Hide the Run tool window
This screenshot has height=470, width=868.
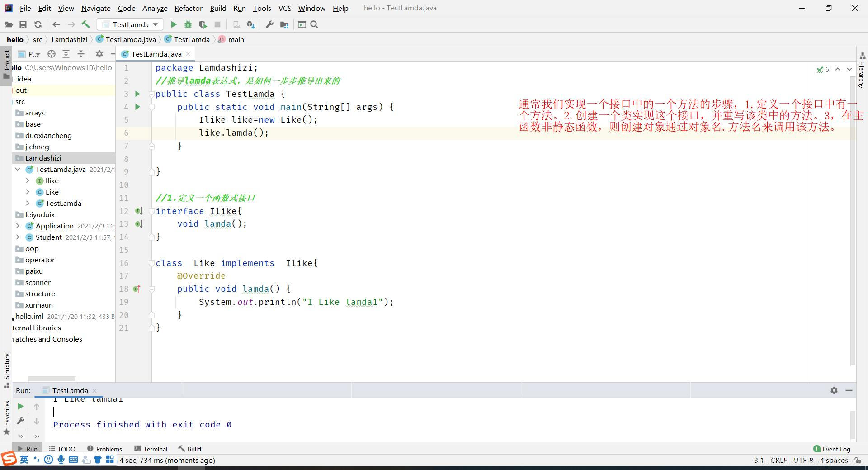pyautogui.click(x=849, y=390)
